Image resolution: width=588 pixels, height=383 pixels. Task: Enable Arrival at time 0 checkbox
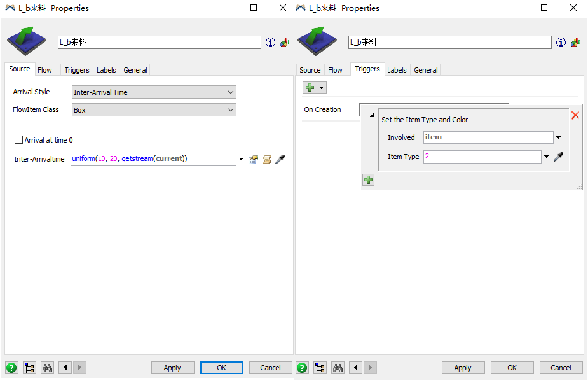tap(18, 140)
